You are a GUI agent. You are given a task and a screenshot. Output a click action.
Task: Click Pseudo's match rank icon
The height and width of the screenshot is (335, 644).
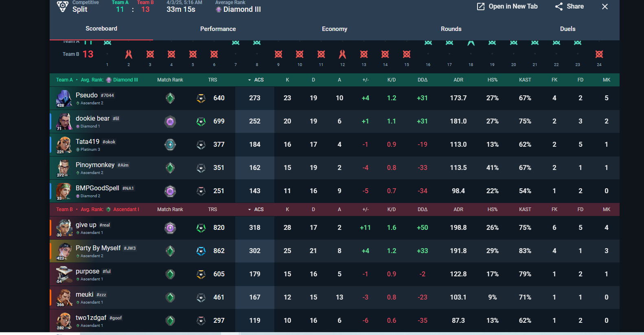coord(170,98)
